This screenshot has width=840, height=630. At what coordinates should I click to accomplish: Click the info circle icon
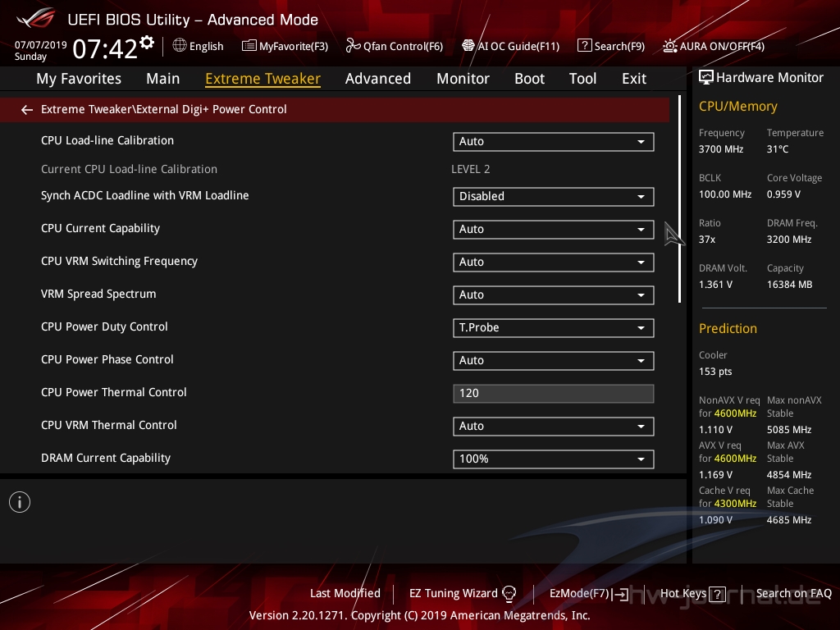20,502
